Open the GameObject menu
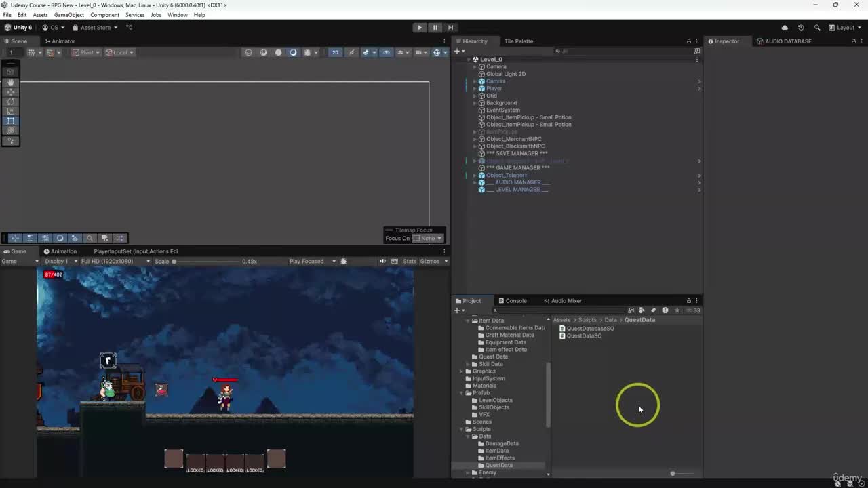The image size is (868, 488). pos(69,15)
